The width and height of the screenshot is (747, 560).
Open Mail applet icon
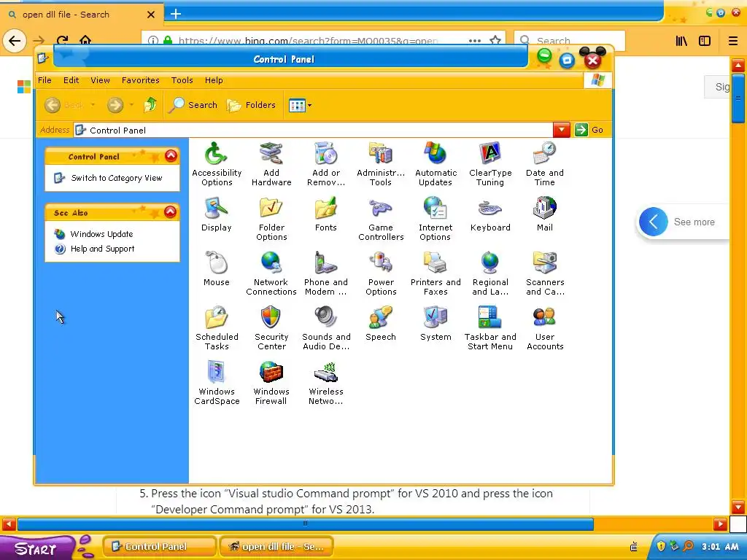(544, 214)
